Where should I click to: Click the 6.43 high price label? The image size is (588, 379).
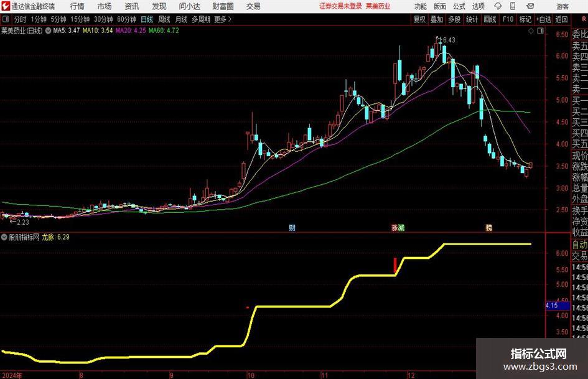[x=449, y=40]
